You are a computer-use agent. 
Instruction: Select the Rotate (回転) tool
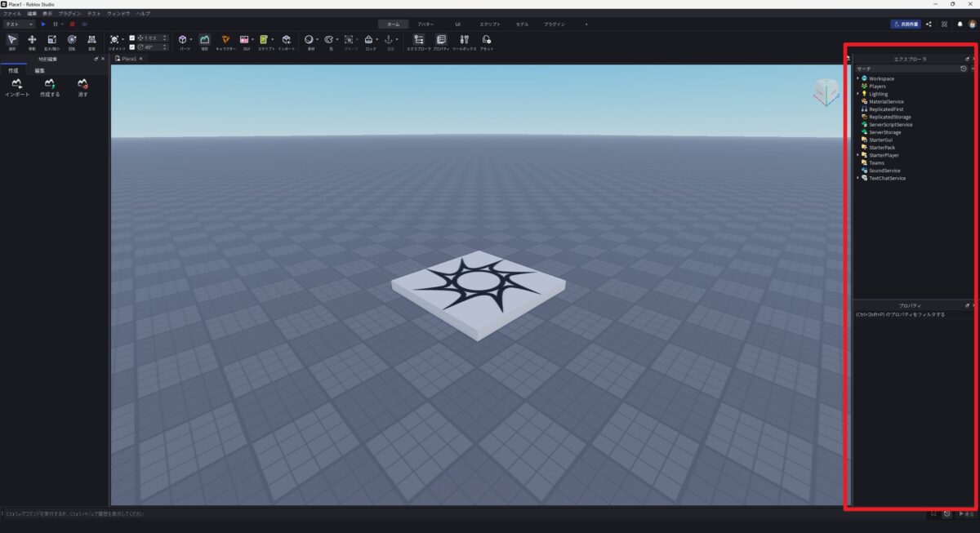(72, 41)
